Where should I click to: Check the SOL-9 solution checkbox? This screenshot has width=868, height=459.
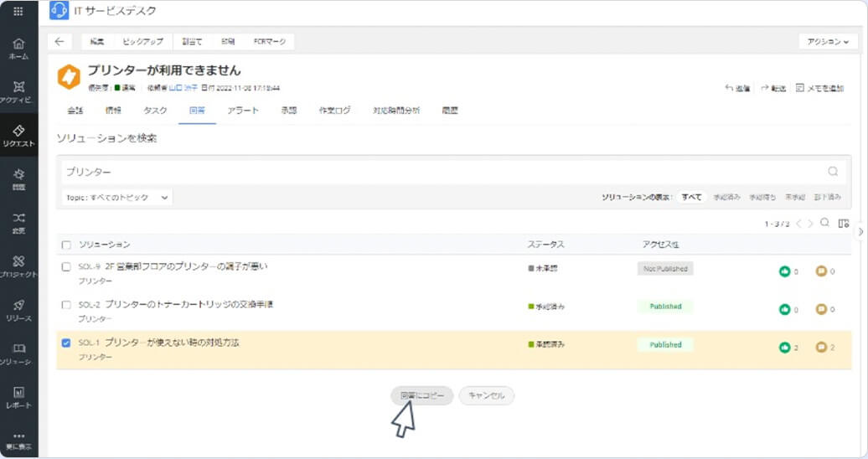pyautogui.click(x=66, y=267)
